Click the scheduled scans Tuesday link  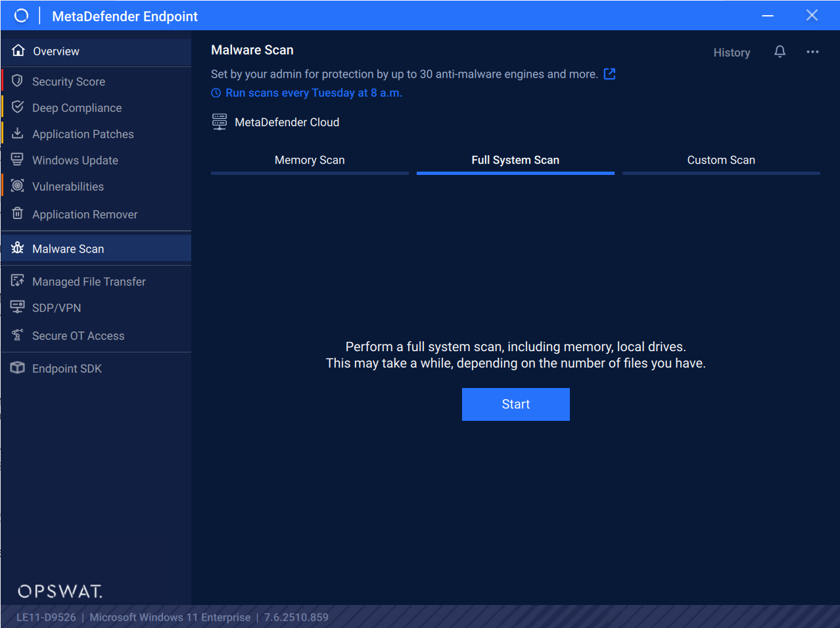click(313, 93)
